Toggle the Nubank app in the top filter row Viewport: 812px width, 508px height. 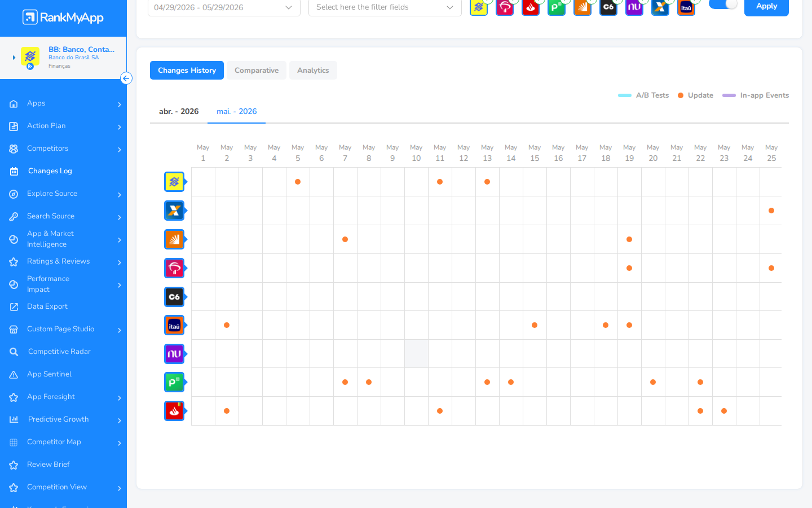coord(634,7)
